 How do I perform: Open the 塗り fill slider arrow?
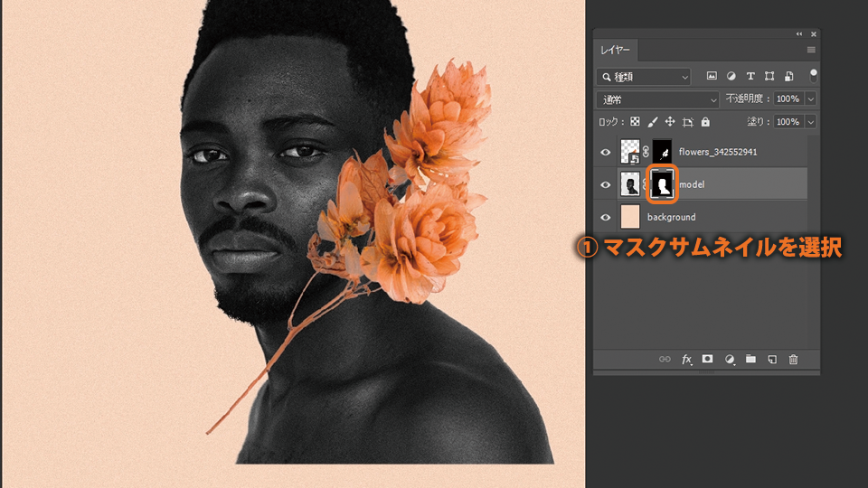coord(811,122)
